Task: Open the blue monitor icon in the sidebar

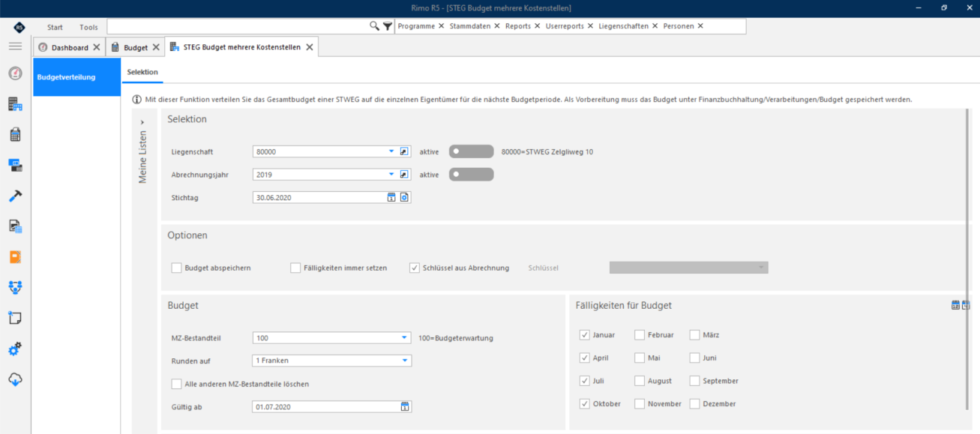Action: 15,165
